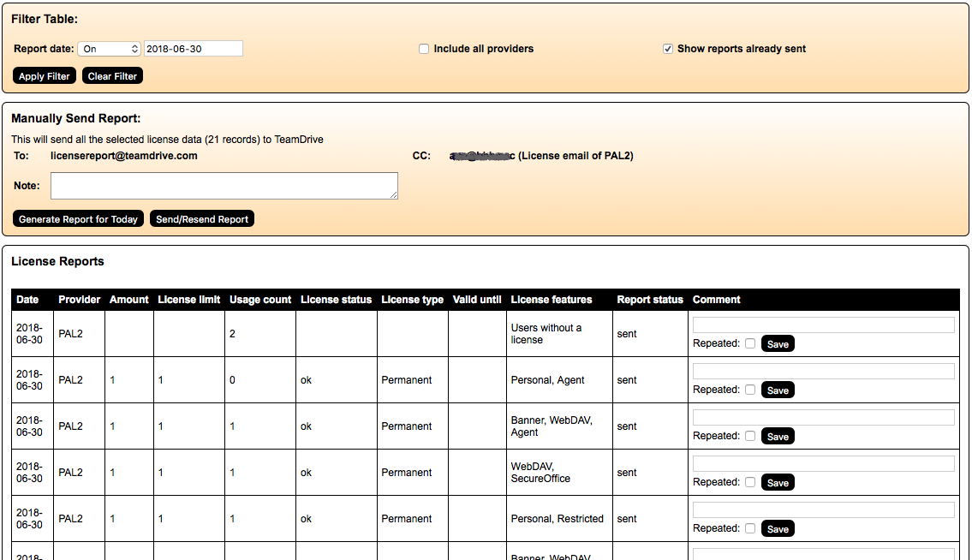
Task: Click the comment field of the 'Personal, Agent' row
Action: coord(822,370)
